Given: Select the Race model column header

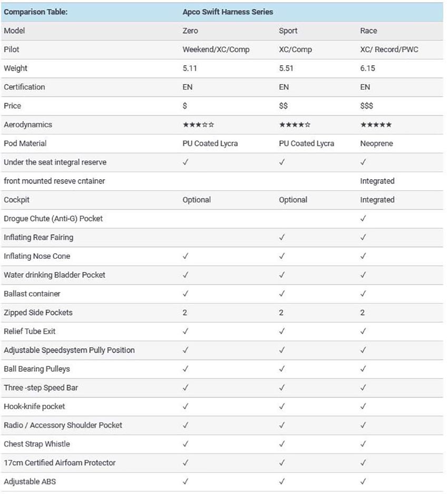Looking at the screenshot, I should (x=368, y=31).
